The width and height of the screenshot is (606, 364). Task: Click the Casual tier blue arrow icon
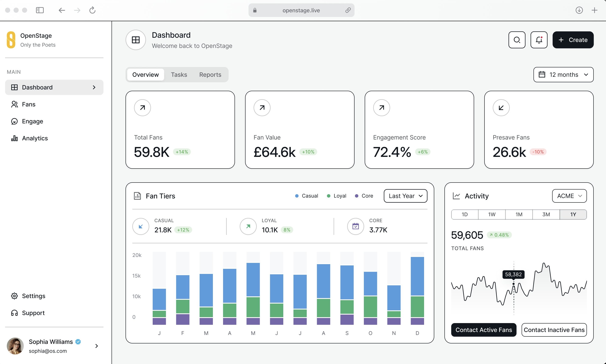[x=141, y=226]
